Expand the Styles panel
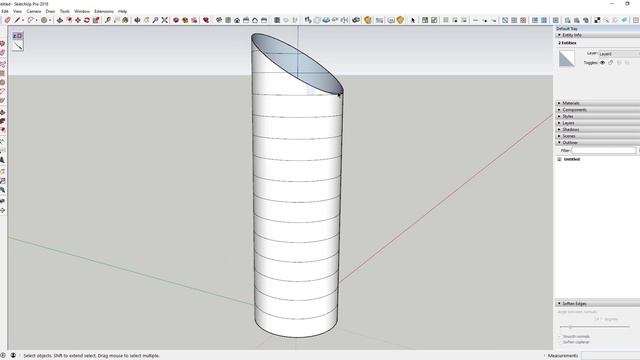 pos(559,116)
